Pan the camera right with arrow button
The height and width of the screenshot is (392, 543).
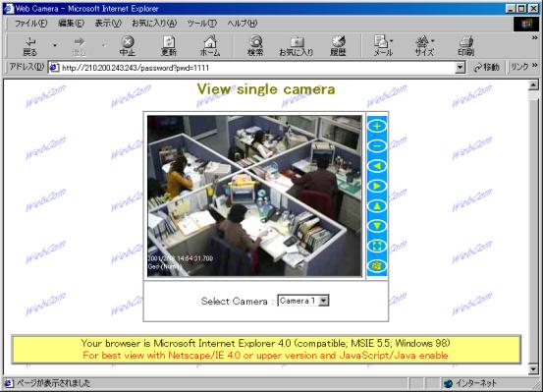click(377, 186)
